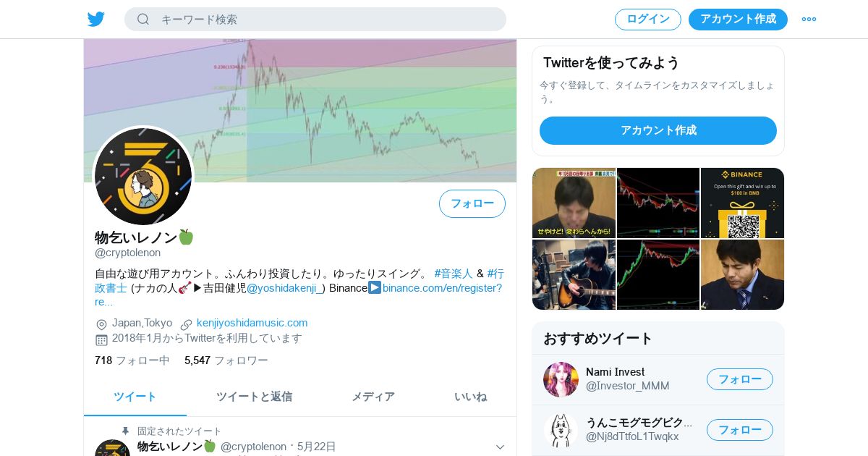Open the three-dots more menu in header
The width and height of the screenshot is (868, 456).
point(809,20)
